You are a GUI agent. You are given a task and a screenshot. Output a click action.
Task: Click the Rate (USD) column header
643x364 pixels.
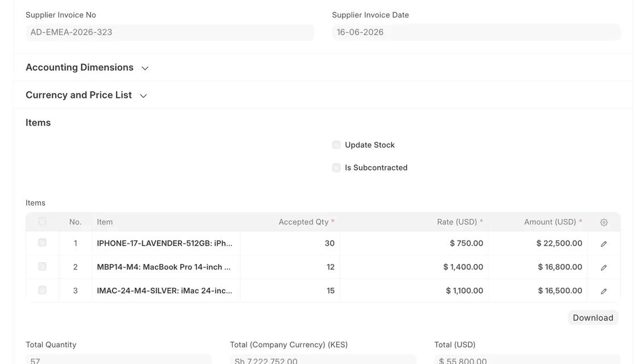tap(414, 222)
